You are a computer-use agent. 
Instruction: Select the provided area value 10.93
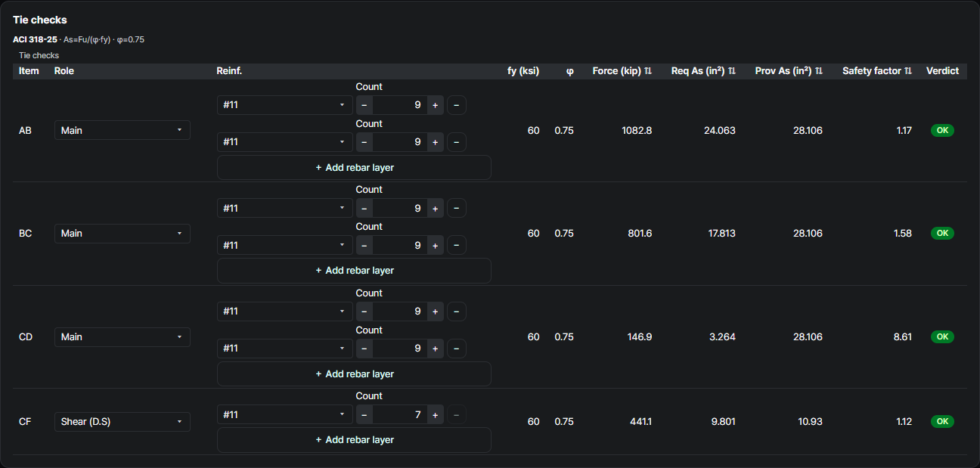coord(809,422)
